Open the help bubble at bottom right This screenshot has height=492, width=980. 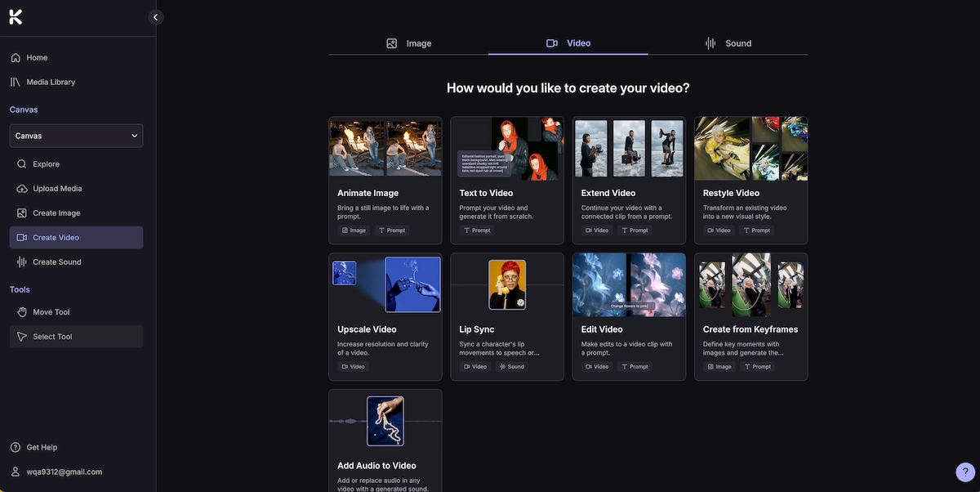[965, 472]
